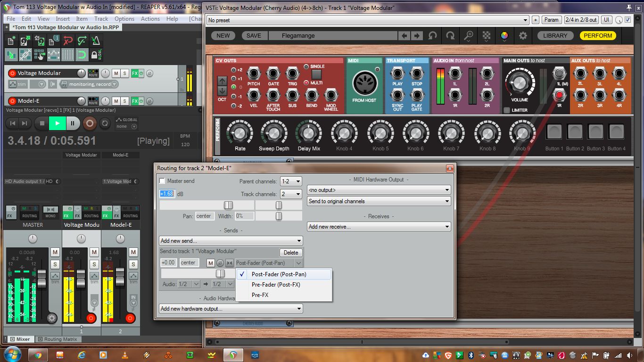The image size is (644, 362).
Task: Open the Track menu
Action: click(x=101, y=19)
